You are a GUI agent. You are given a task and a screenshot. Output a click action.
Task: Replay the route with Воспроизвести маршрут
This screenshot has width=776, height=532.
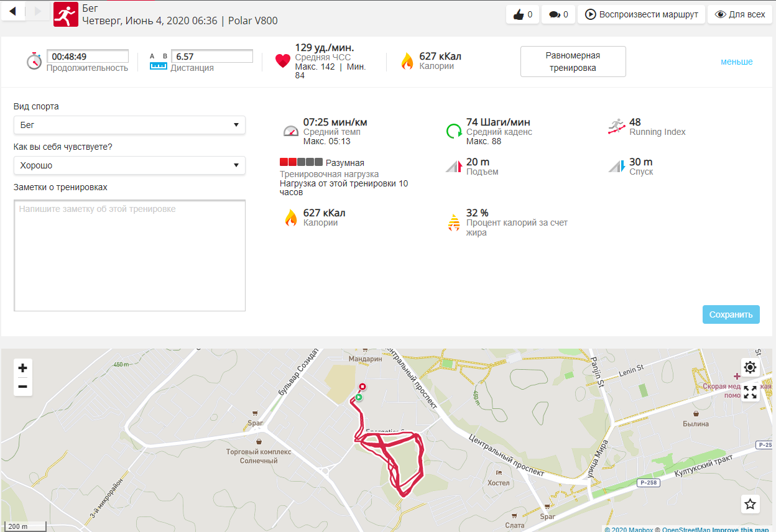(641, 14)
